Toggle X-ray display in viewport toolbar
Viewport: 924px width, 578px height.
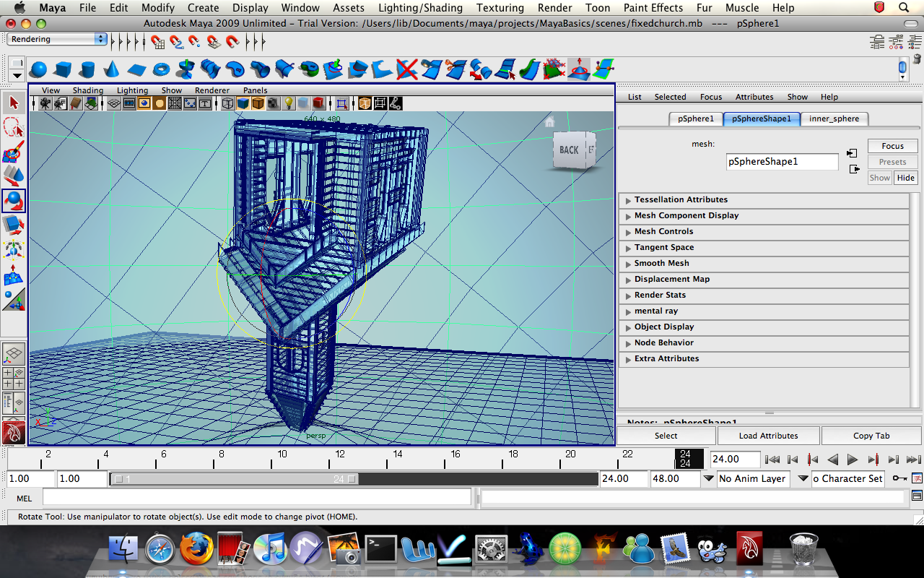point(365,103)
